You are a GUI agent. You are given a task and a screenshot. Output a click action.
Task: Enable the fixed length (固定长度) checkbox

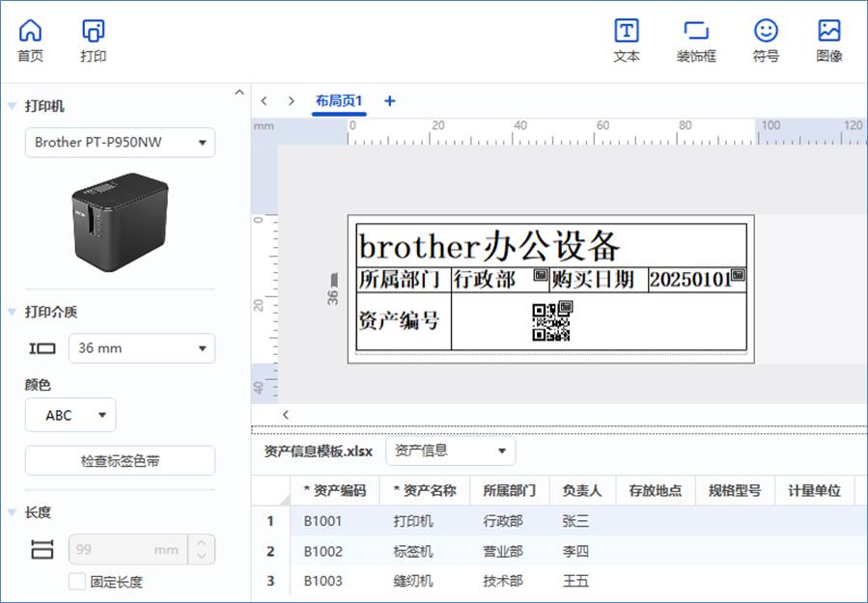(x=77, y=582)
